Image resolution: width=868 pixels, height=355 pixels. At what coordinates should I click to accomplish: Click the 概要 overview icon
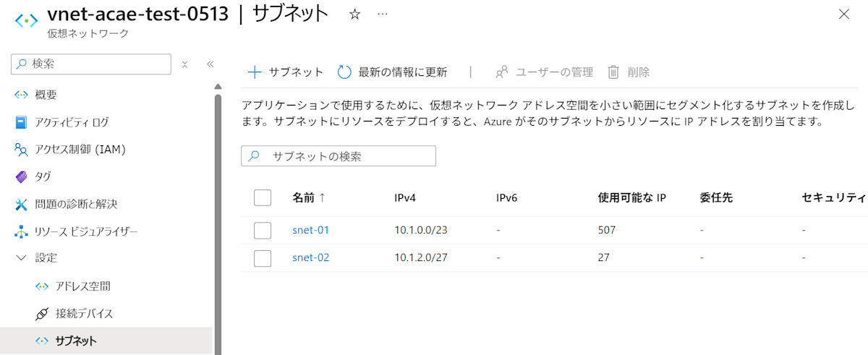pyautogui.click(x=21, y=95)
